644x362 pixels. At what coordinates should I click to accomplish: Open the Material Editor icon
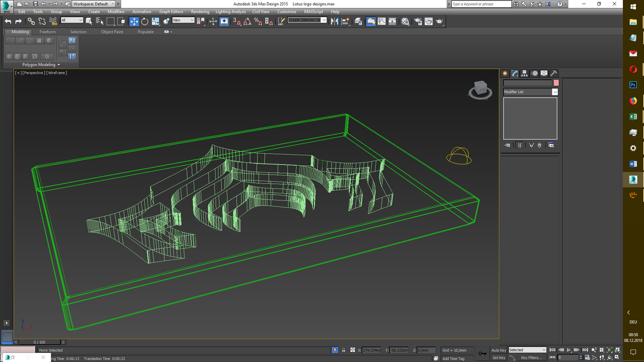(x=406, y=21)
